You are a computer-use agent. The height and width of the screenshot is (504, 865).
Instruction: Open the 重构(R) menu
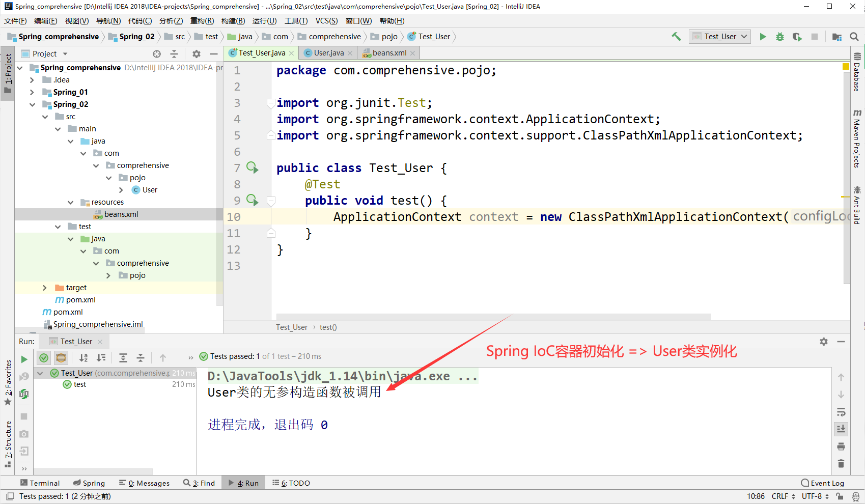202,21
